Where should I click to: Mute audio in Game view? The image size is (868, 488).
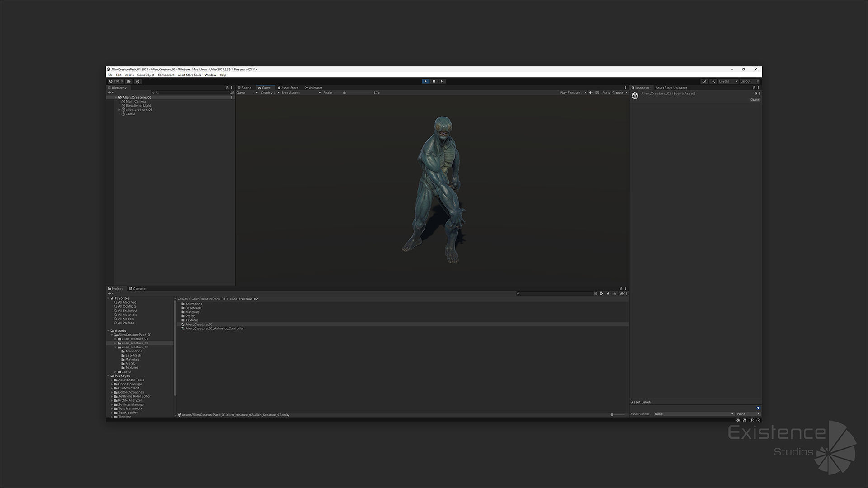coord(591,93)
